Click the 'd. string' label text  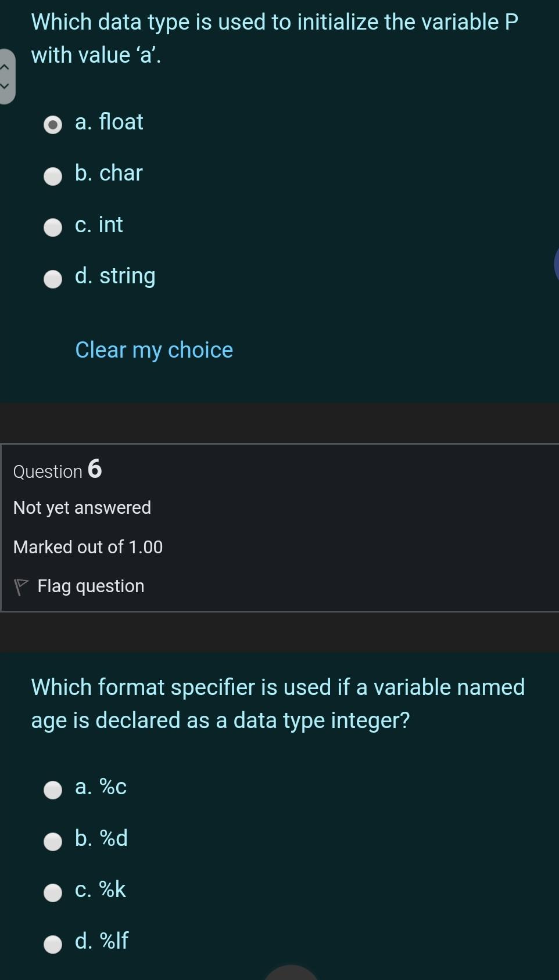115,276
